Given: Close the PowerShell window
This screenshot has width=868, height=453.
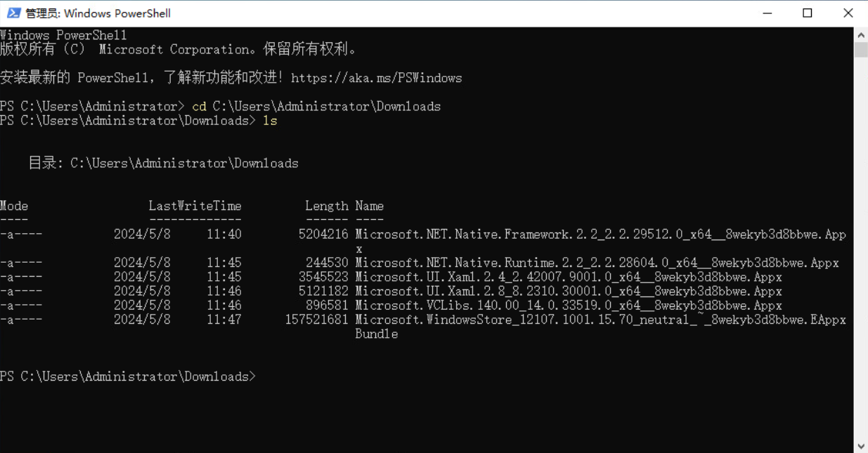Looking at the screenshot, I should (848, 13).
